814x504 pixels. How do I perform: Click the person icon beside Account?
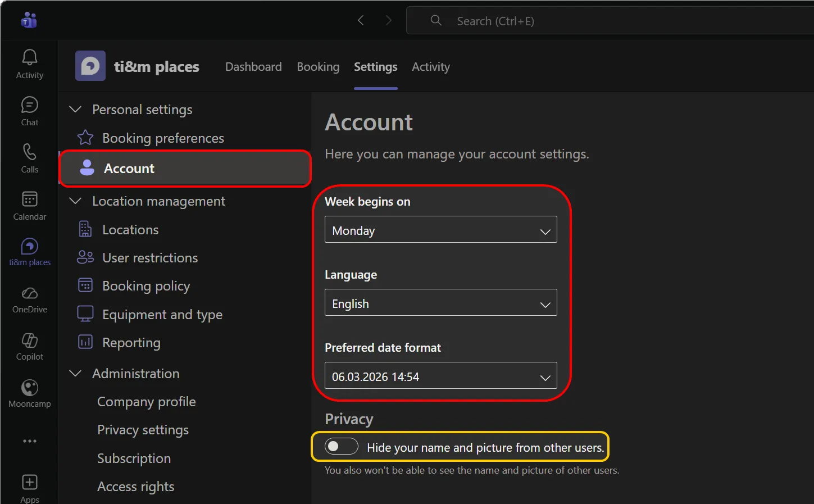click(87, 168)
